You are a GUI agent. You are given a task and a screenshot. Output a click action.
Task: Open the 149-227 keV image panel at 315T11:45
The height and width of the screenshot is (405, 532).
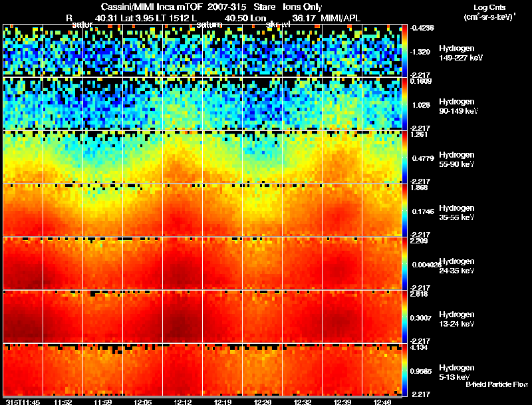(23, 51)
